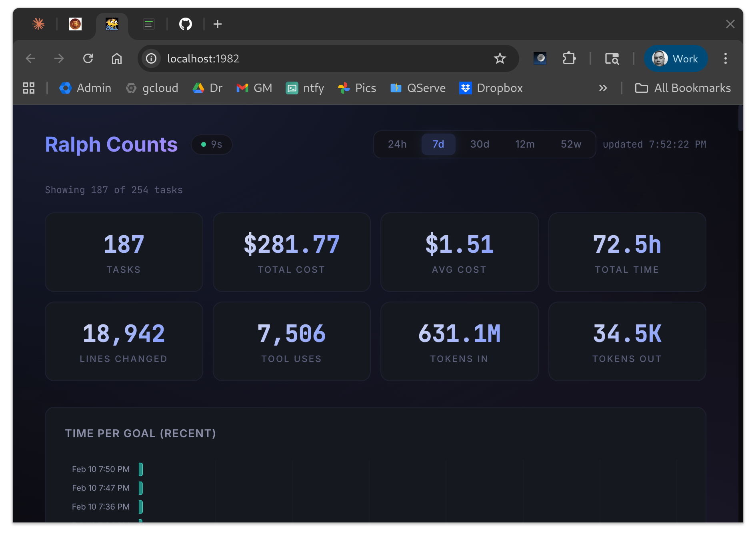Select the 24h time range
Viewport: 756px width, 548px height.
point(396,144)
